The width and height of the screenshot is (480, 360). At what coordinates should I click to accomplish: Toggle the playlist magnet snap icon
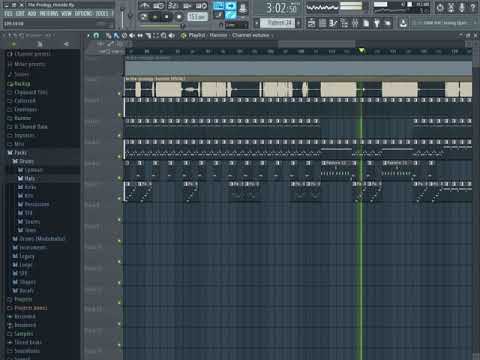point(96,35)
